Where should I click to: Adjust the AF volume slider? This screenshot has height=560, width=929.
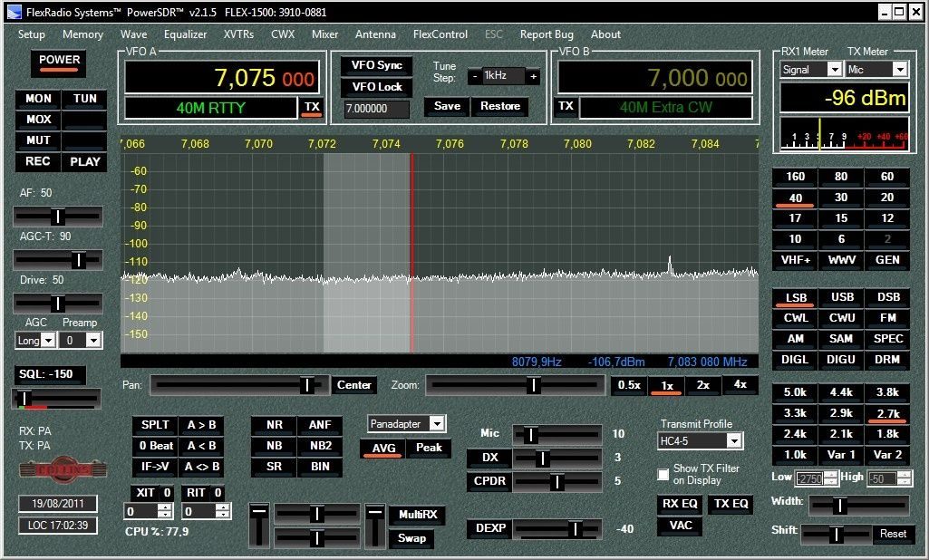click(x=57, y=217)
